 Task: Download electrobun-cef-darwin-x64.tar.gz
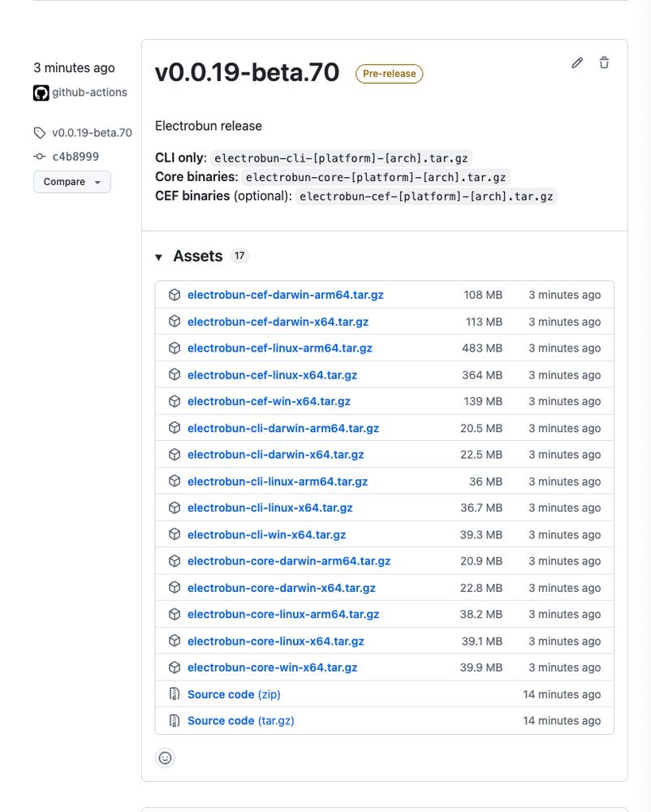(x=278, y=322)
